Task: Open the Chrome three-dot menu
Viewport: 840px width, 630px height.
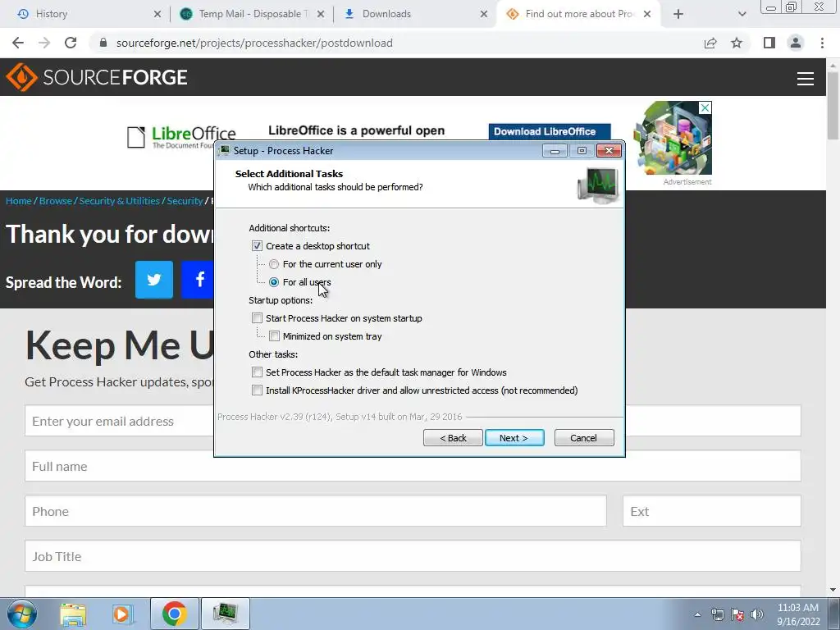Action: tap(822, 43)
